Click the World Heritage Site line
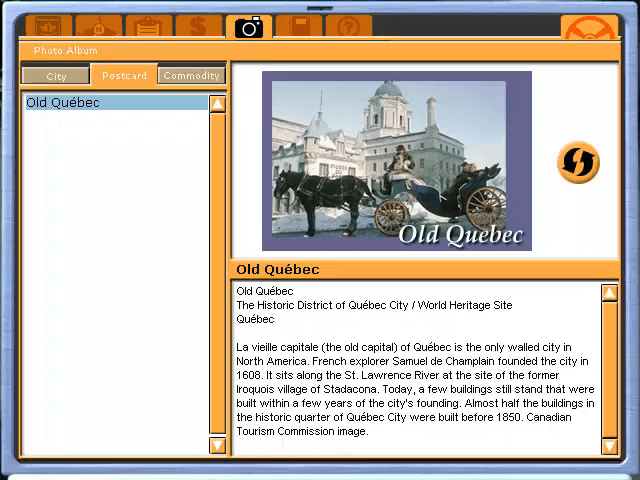640x480 pixels. [x=374, y=305]
